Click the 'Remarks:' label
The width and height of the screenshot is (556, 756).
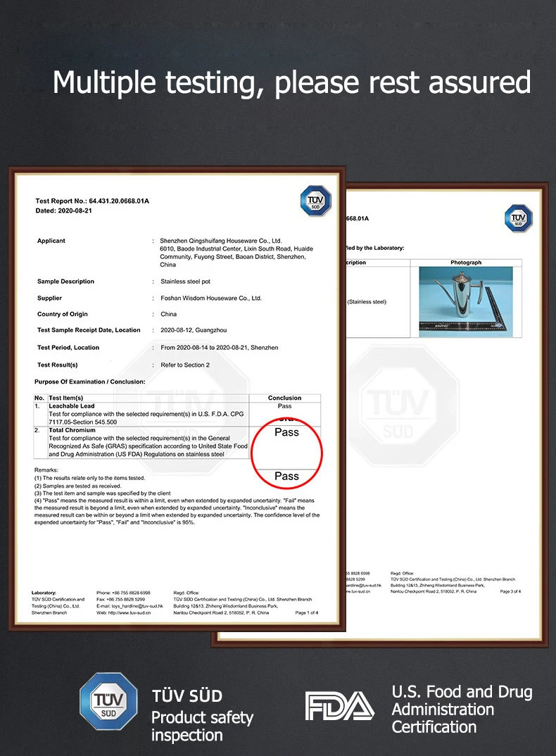pos(46,470)
